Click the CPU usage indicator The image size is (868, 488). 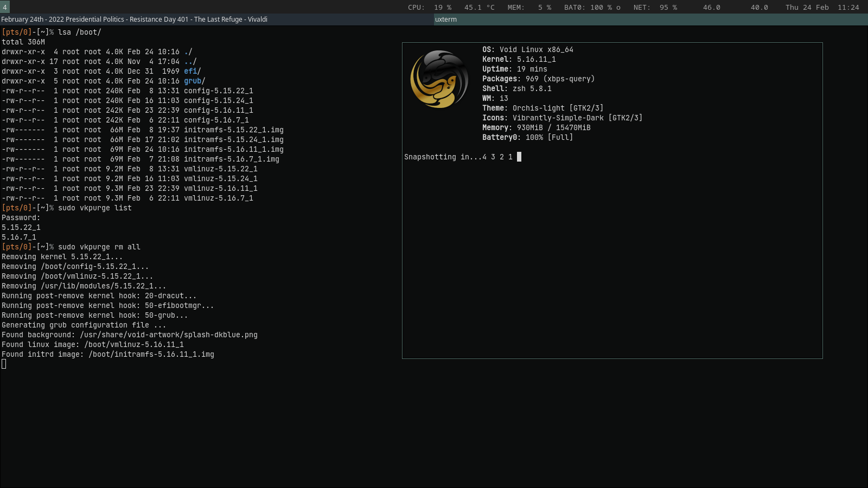(429, 8)
